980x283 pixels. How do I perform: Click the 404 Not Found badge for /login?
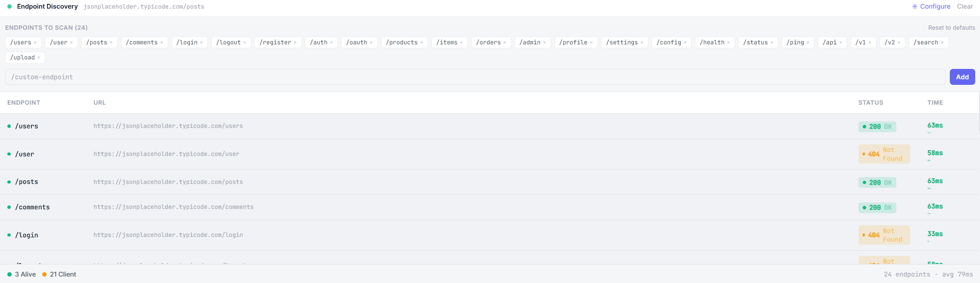click(884, 235)
